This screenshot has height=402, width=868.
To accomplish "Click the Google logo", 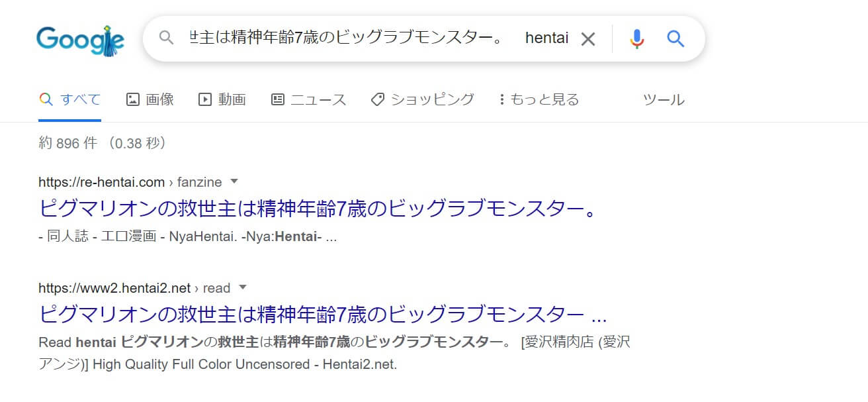I will point(80,40).
